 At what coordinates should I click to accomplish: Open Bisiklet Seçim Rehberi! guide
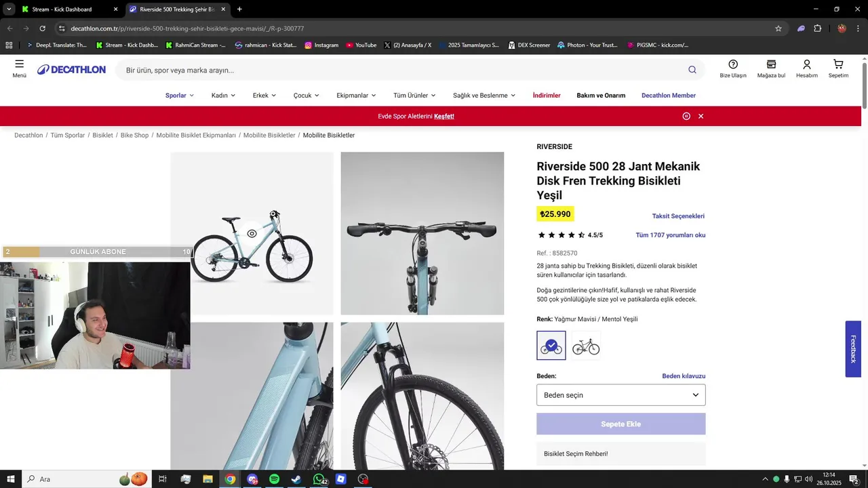pos(620,453)
